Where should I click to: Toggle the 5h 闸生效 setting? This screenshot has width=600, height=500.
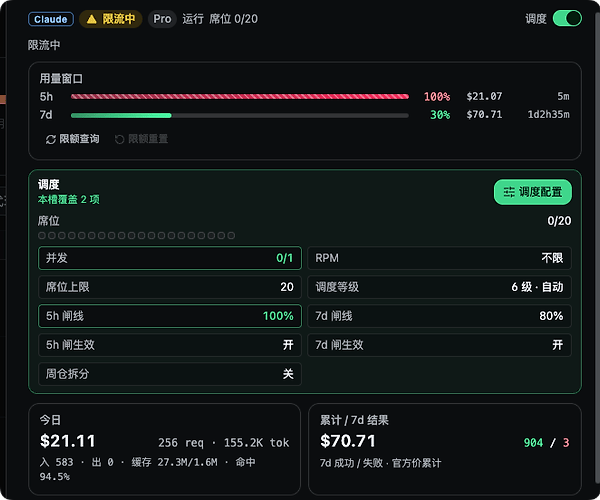[170, 345]
